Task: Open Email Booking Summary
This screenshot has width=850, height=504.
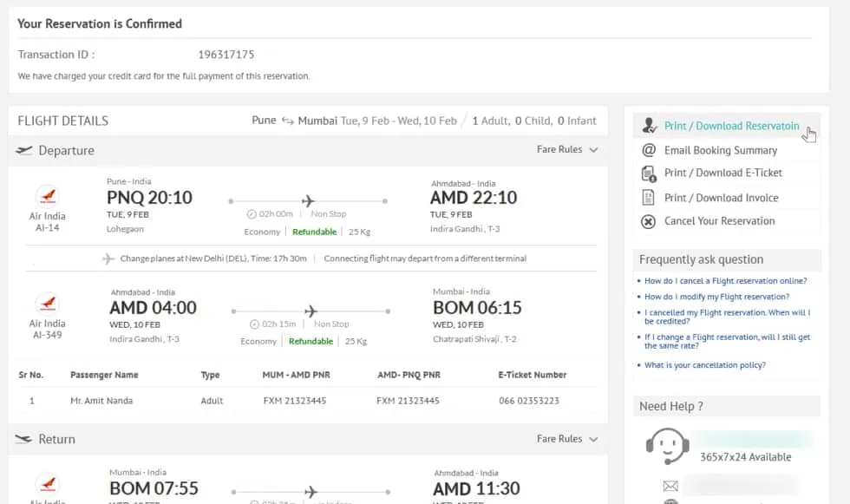Action: click(x=721, y=150)
